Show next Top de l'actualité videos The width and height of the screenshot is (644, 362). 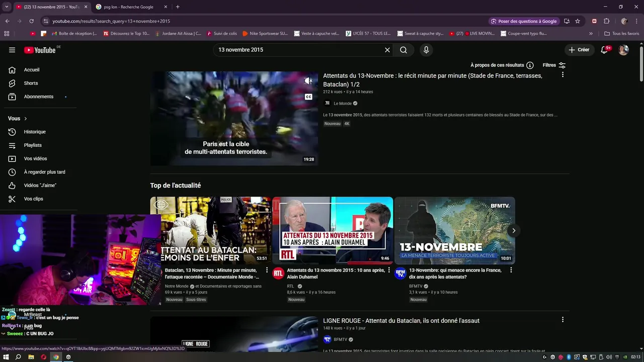click(x=514, y=231)
